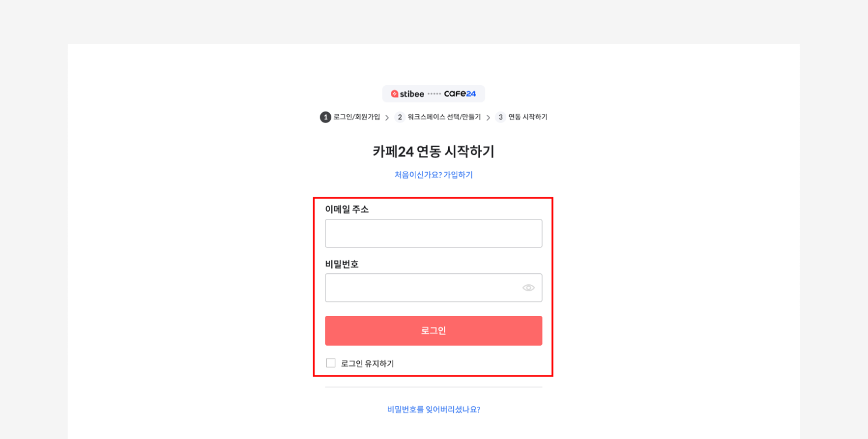
Task: Click the step 2 number badge
Action: click(x=400, y=117)
